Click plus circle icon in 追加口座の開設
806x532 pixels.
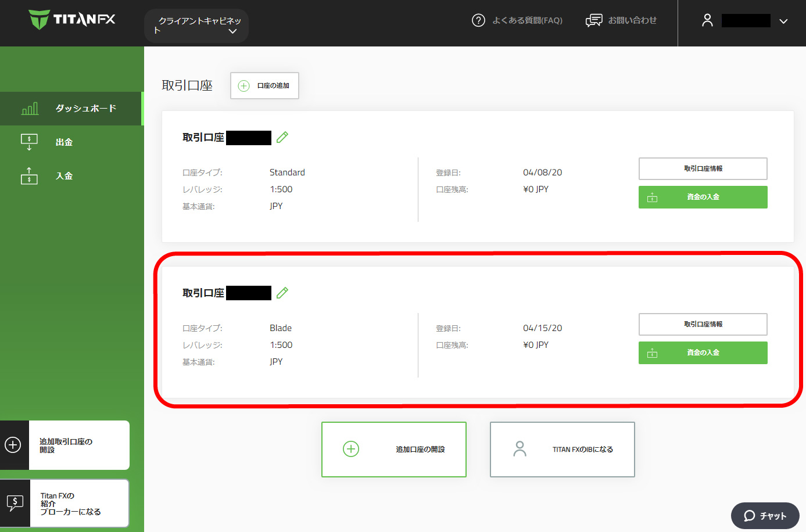coord(351,449)
